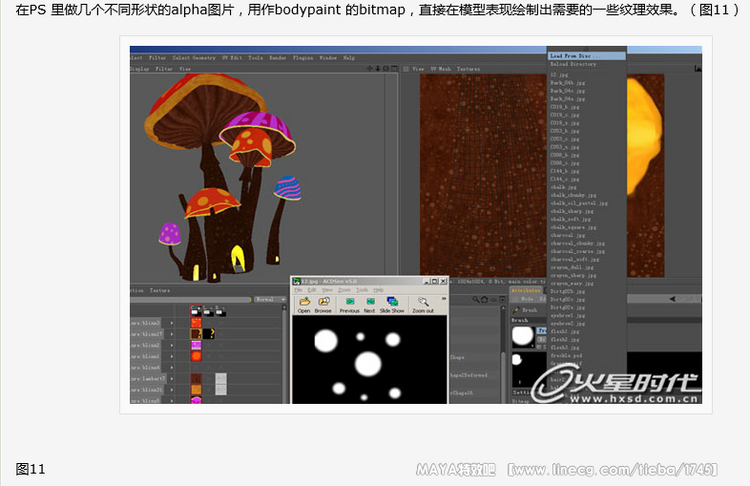Click the move-view icon above 3D viewport
The image size is (750, 486).
point(369,68)
